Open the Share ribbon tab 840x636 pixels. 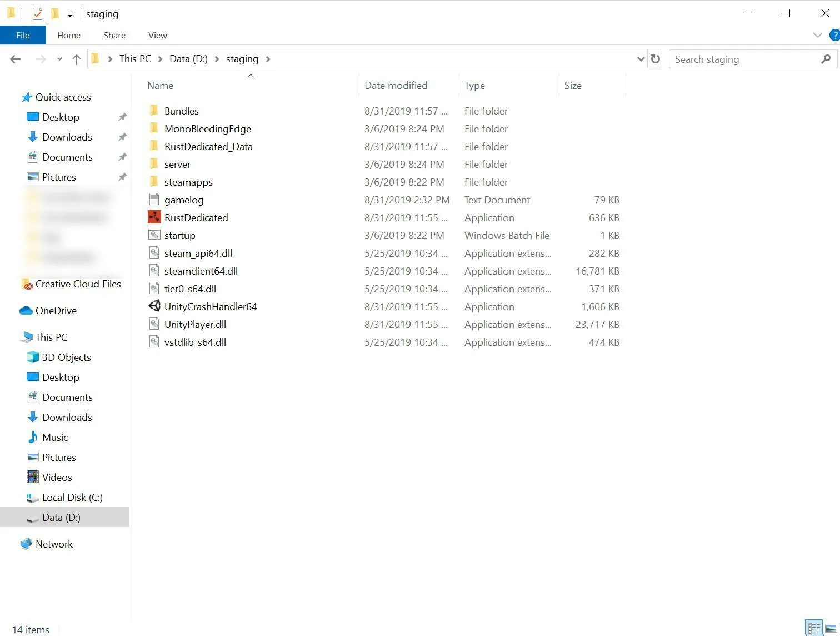pos(114,35)
